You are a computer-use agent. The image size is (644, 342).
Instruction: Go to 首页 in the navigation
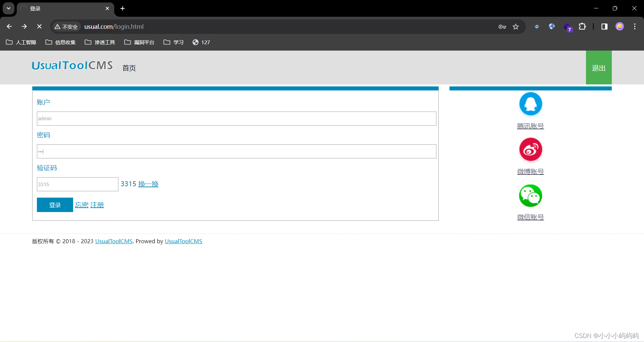[129, 68]
